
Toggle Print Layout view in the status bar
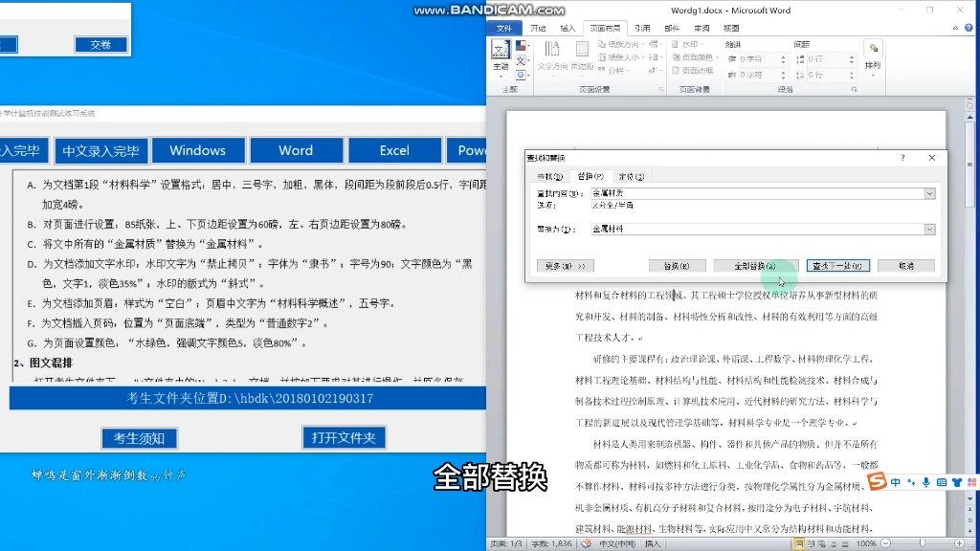[800, 542]
